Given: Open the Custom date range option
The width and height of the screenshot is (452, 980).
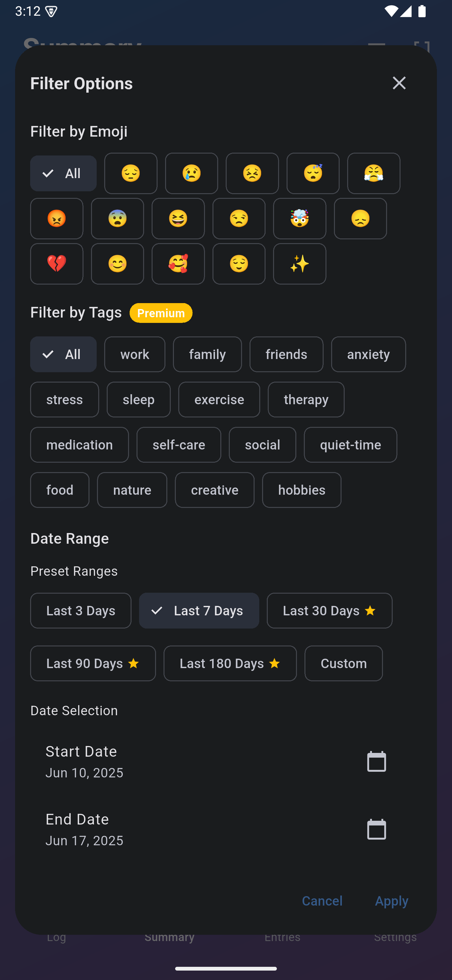Looking at the screenshot, I should pyautogui.click(x=343, y=663).
